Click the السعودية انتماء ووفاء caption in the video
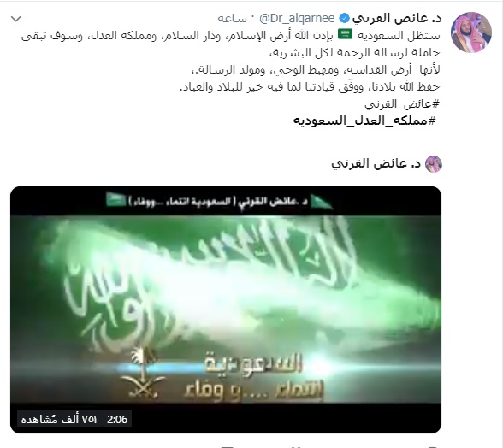 pyautogui.click(x=253, y=379)
